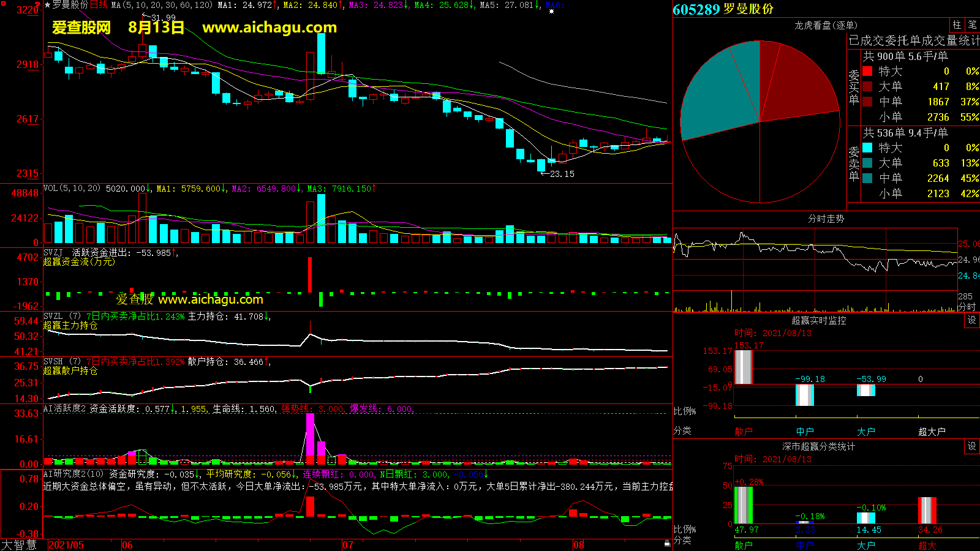Screen dimensions: 980x551
Task: Click the lock icon at bottom of chart
Action: tap(667, 543)
